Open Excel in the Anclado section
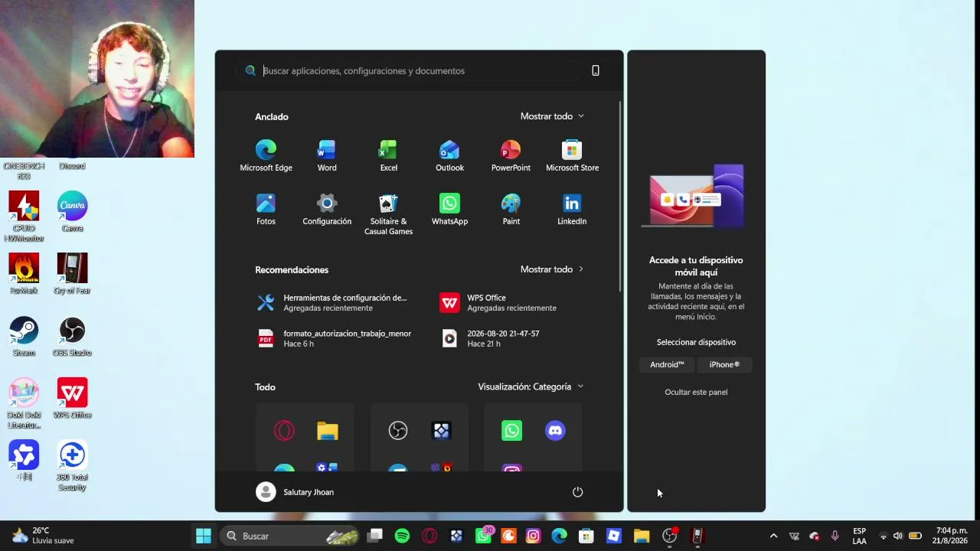Viewport: 980px width, 551px height. [388, 155]
